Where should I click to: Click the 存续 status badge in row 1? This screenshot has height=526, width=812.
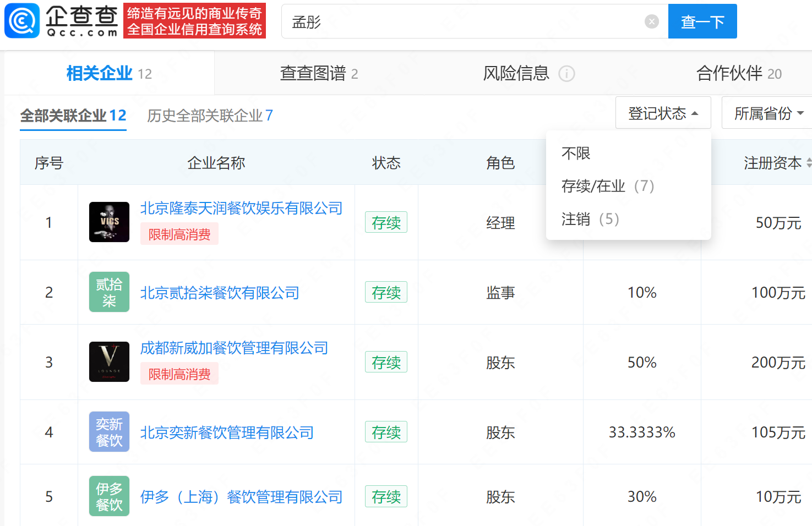click(x=386, y=222)
